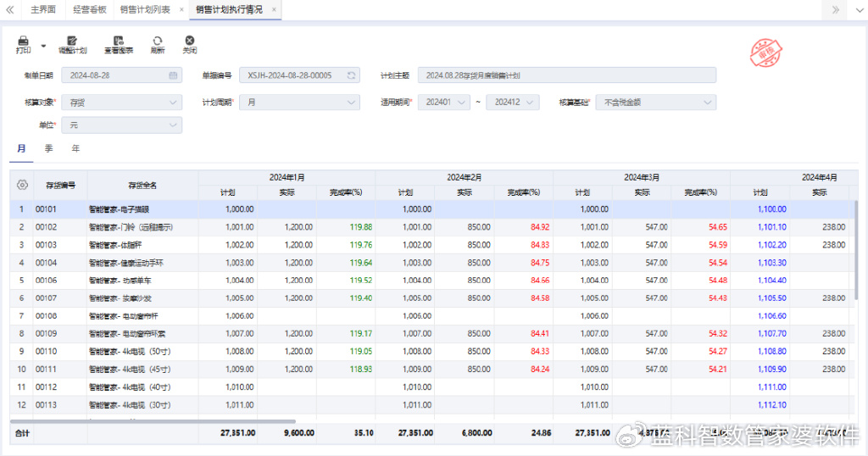Click the horizontal scrollbar under the table

tap(153, 421)
